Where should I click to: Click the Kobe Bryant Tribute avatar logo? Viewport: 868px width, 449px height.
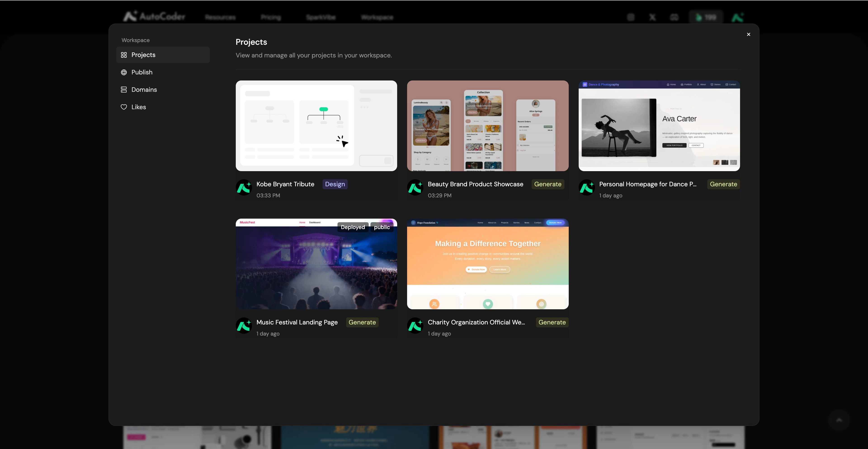pos(244,188)
